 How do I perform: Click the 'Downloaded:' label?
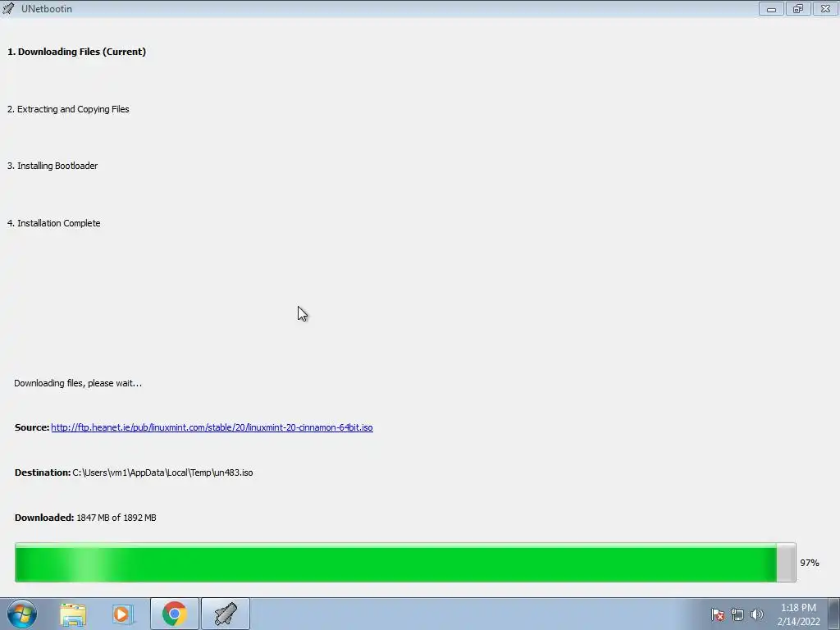(x=44, y=518)
